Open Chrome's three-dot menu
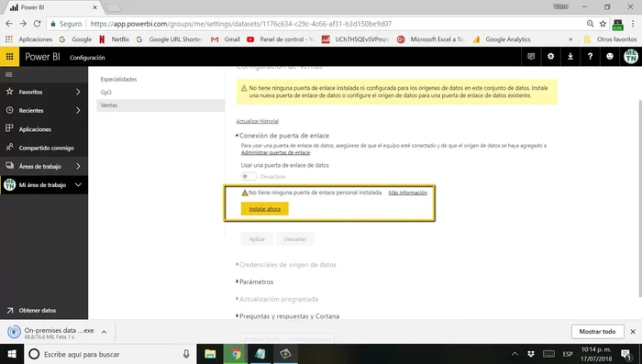Image resolution: width=642 pixels, height=364 pixels. (633, 24)
